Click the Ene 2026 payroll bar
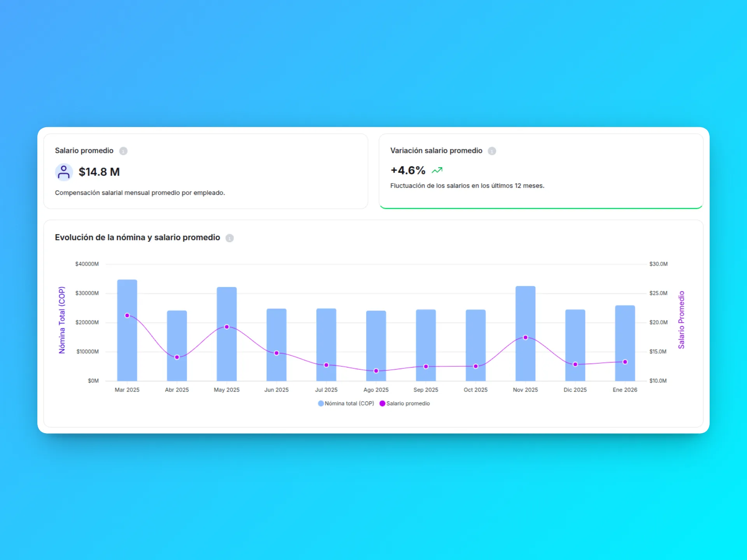The image size is (747, 560). tap(625, 334)
